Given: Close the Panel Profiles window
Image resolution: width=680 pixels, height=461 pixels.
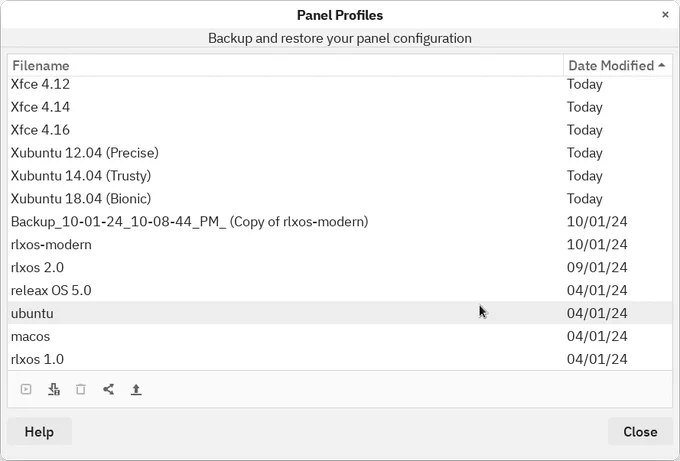Looking at the screenshot, I should 665,15.
